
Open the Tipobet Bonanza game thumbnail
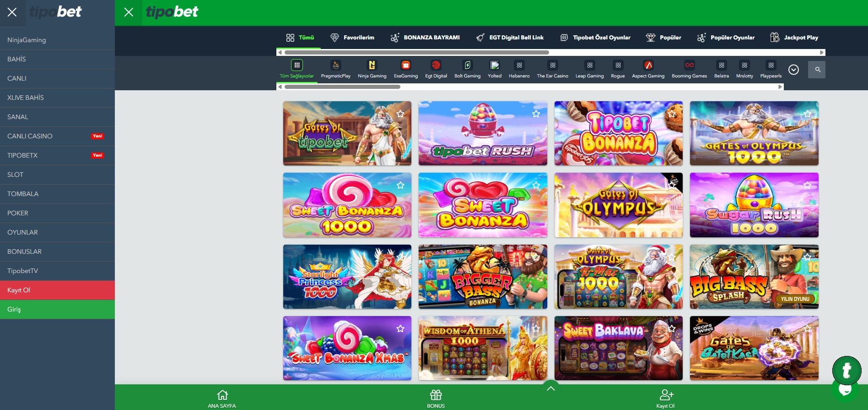[x=618, y=133]
